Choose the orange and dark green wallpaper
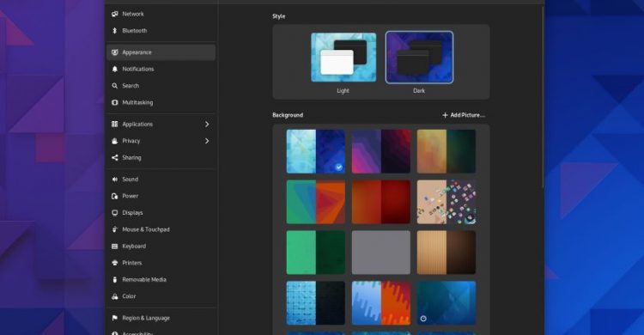The height and width of the screenshot is (335, 644). coord(447,151)
